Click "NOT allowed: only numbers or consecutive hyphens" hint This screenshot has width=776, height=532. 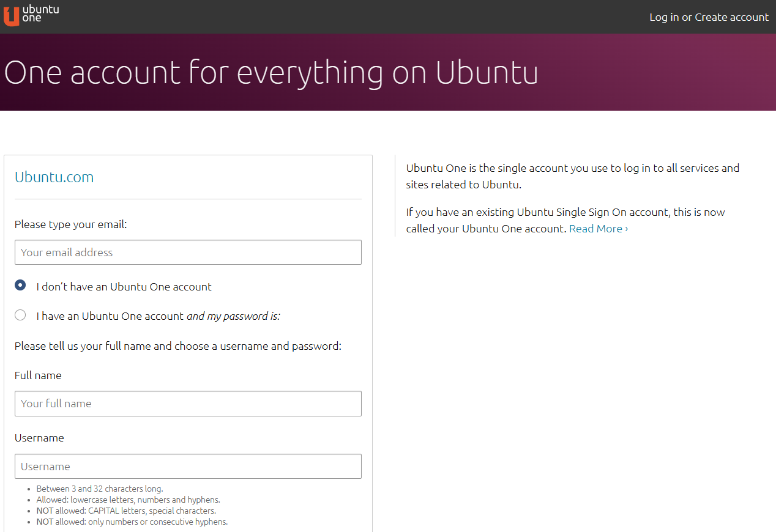pos(132,522)
